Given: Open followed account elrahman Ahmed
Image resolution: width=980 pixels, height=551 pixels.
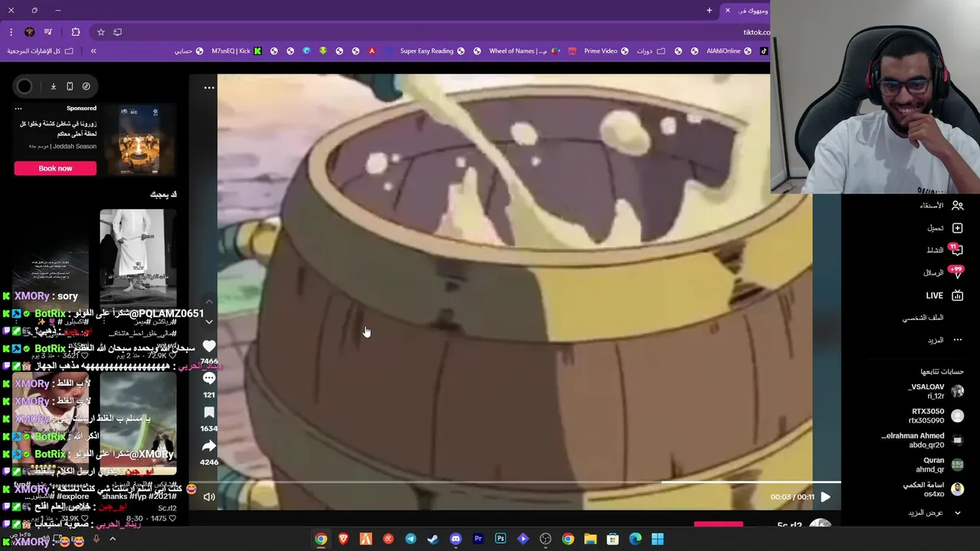Looking at the screenshot, I should (x=923, y=440).
